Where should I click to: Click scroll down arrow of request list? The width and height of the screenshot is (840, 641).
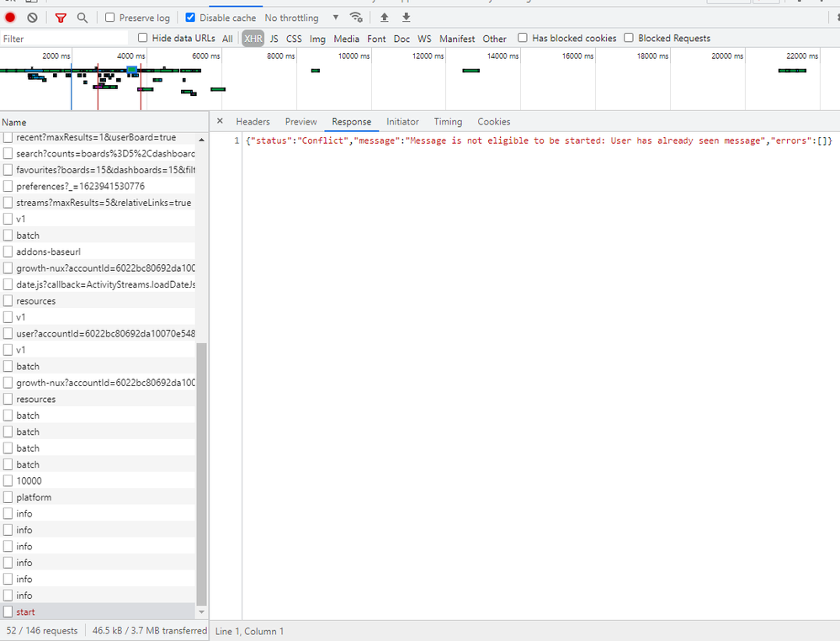tap(201, 612)
